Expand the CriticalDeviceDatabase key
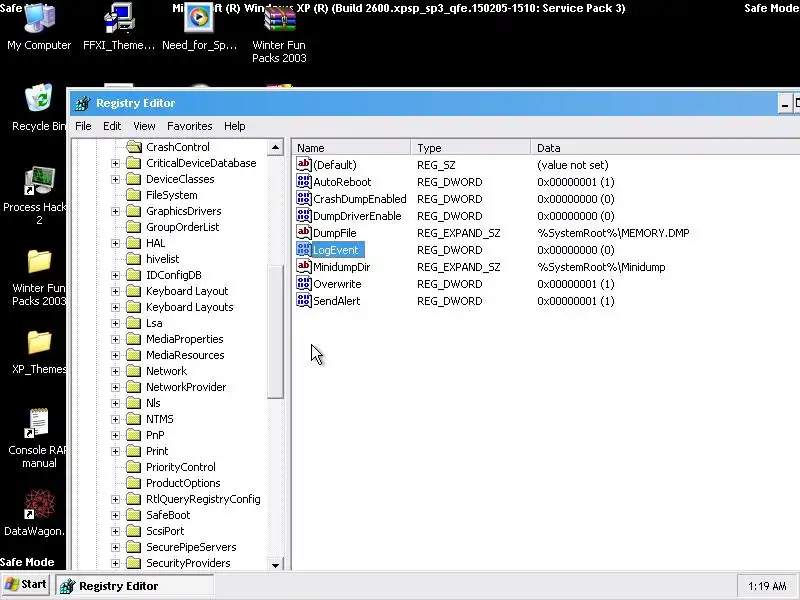Viewport: 800px width, 600px height. click(115, 163)
